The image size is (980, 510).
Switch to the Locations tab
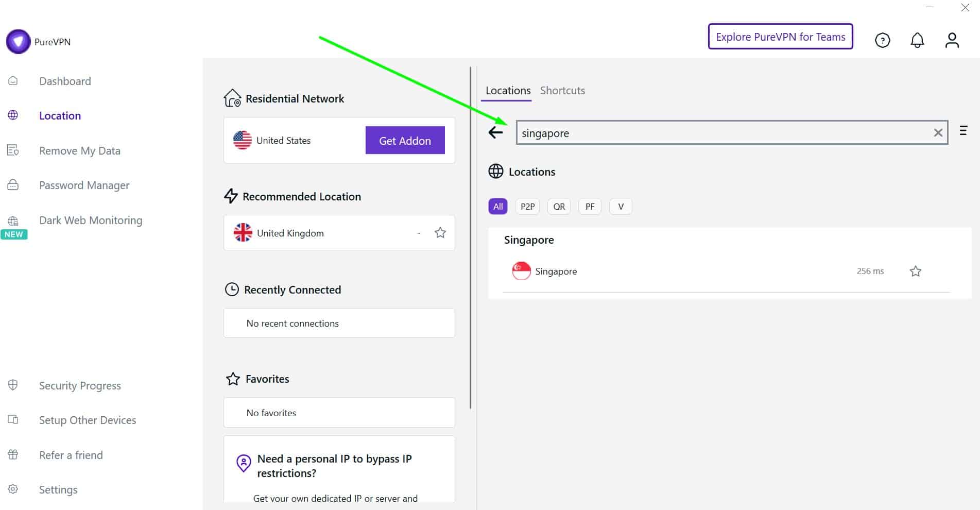508,91
